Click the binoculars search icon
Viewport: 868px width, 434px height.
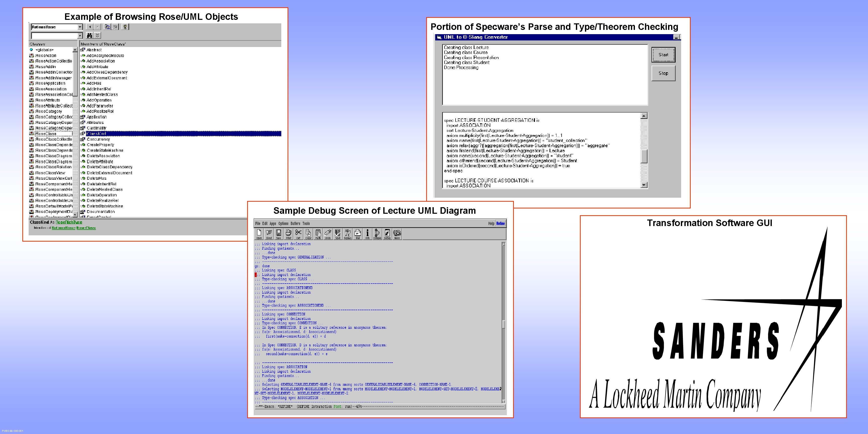(89, 35)
